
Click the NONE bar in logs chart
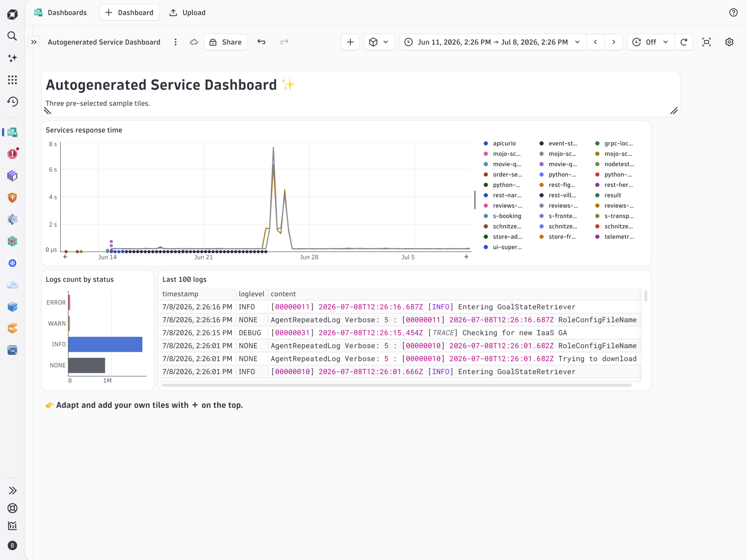(x=87, y=365)
